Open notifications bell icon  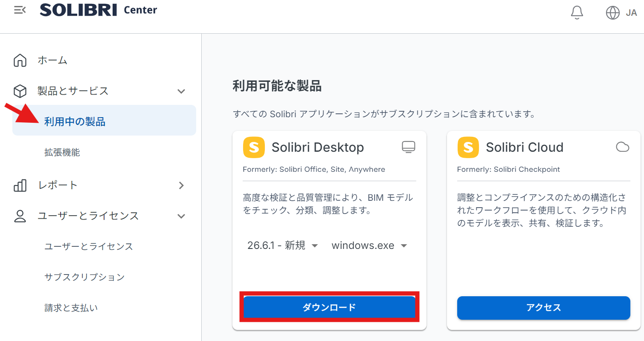(x=577, y=12)
